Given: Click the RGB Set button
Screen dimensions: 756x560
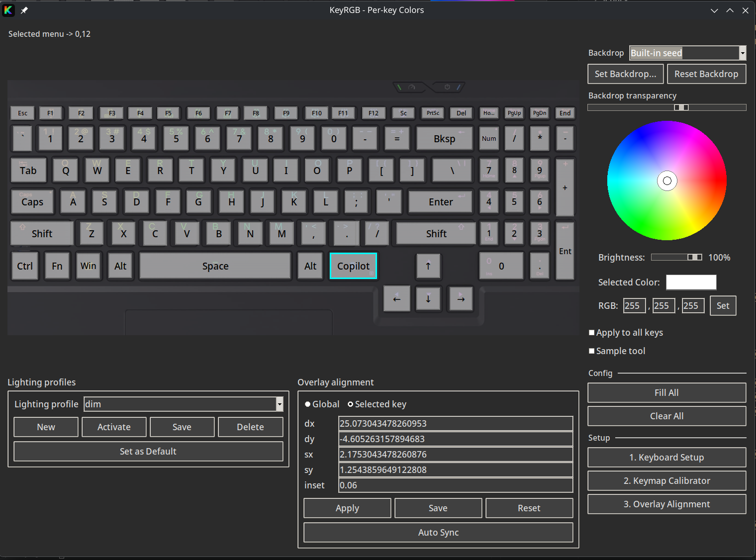Looking at the screenshot, I should point(723,306).
